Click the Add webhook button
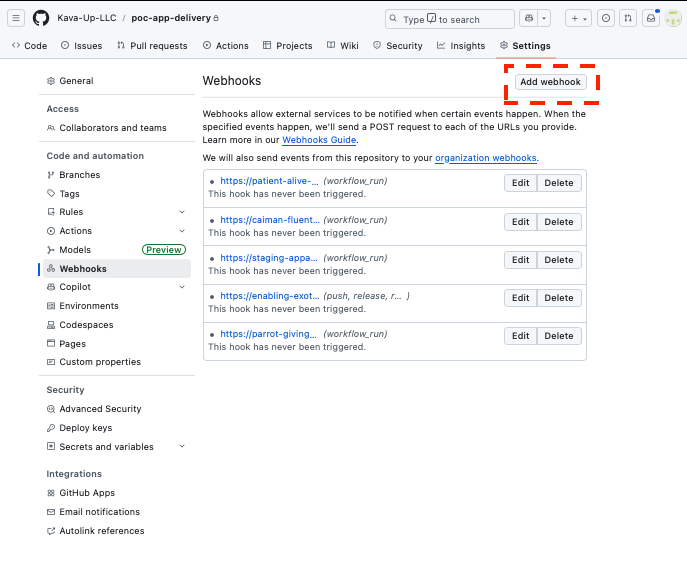The image size is (687, 576). tap(550, 82)
